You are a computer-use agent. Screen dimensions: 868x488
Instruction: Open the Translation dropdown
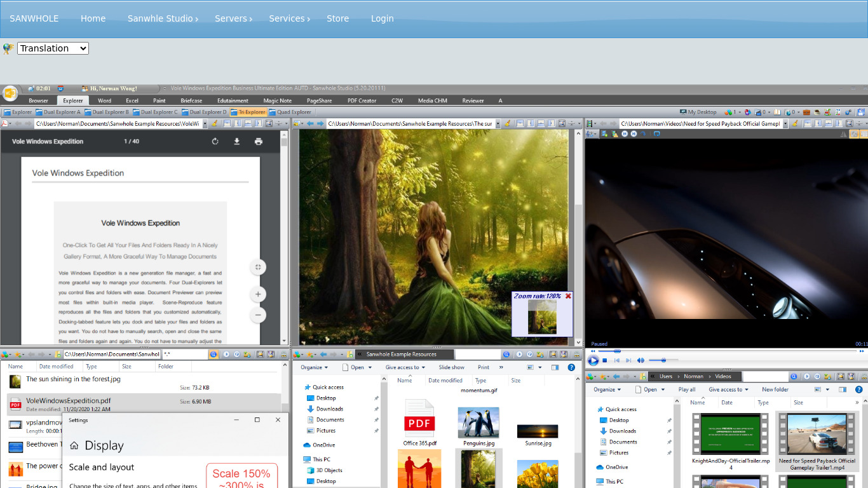coord(53,48)
